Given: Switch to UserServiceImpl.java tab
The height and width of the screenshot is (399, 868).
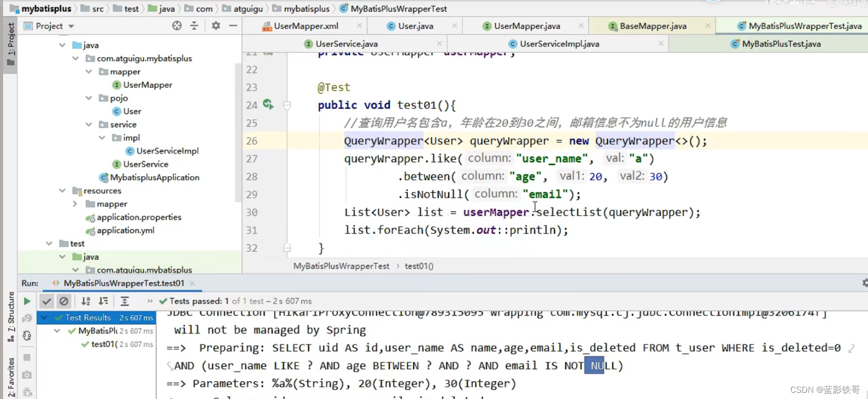Looking at the screenshot, I should pyautogui.click(x=559, y=44).
